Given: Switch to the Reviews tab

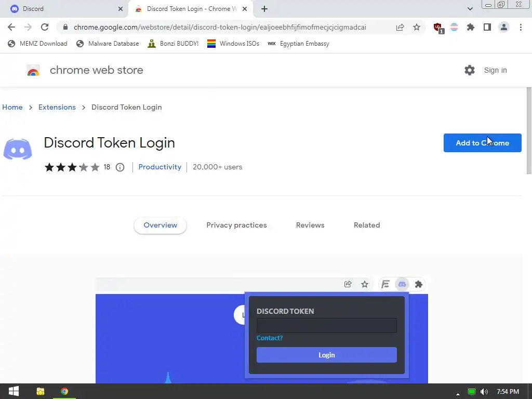Looking at the screenshot, I should pos(310,225).
